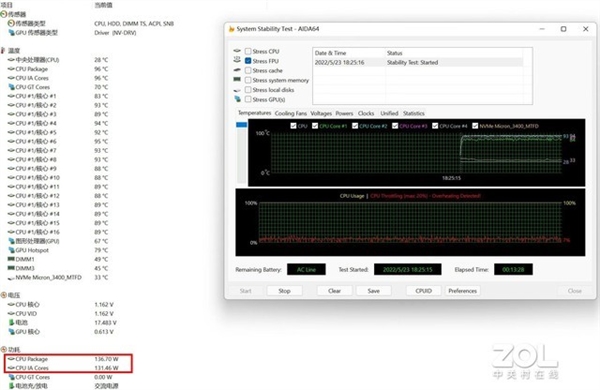Toggle CPU Core #4 graph checkbox
Screen dimensions: 600x390
pos(435,126)
